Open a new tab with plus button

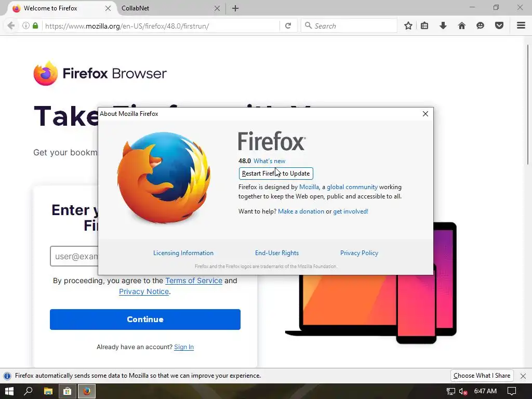coord(235,8)
